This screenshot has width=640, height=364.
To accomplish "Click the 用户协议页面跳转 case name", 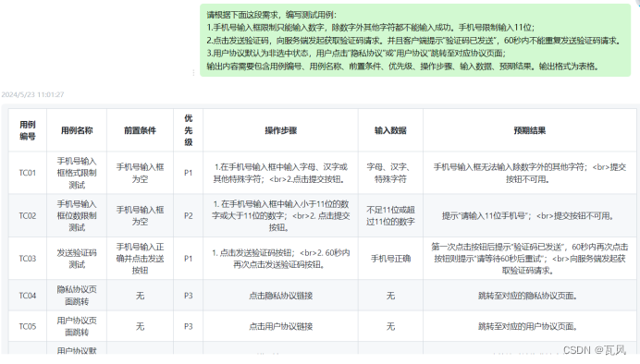I will pyautogui.click(x=77, y=326).
